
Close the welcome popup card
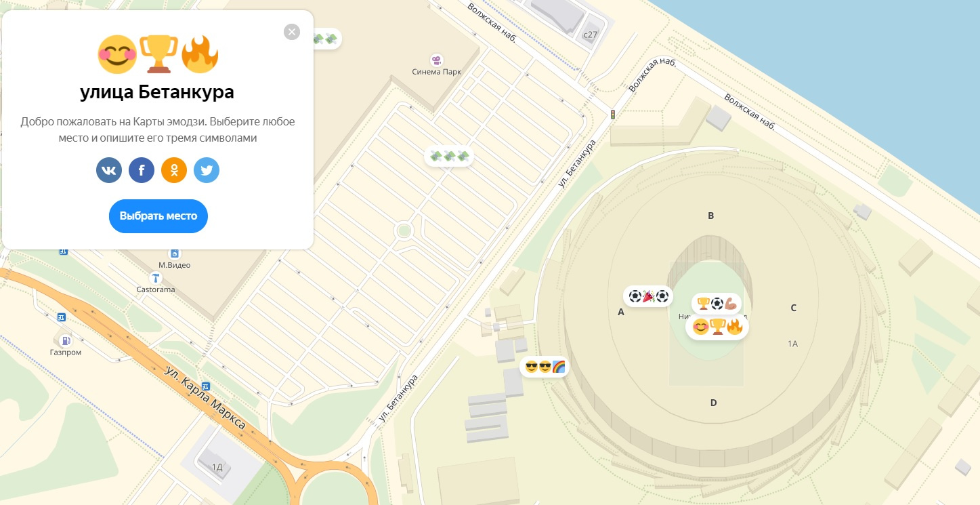point(292,32)
